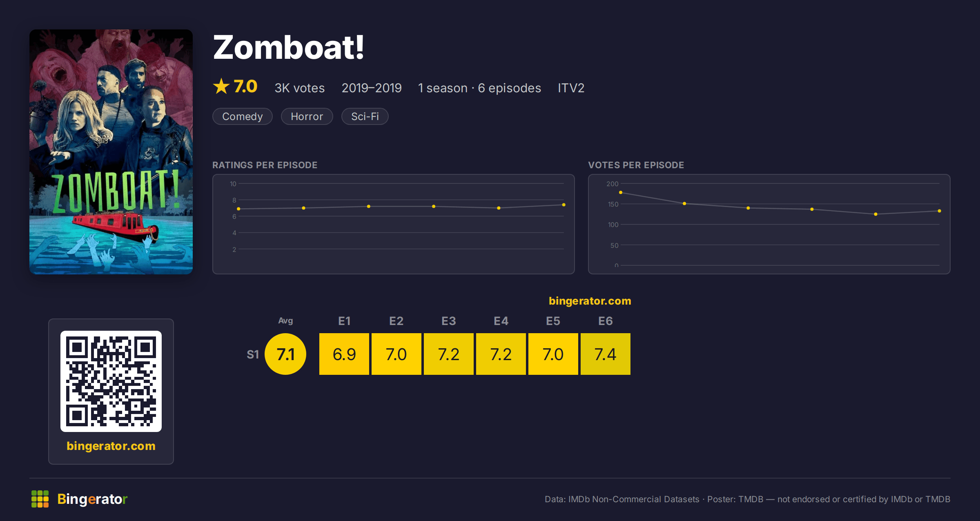
Task: Select episode E2 rating tile
Action: tap(396, 354)
